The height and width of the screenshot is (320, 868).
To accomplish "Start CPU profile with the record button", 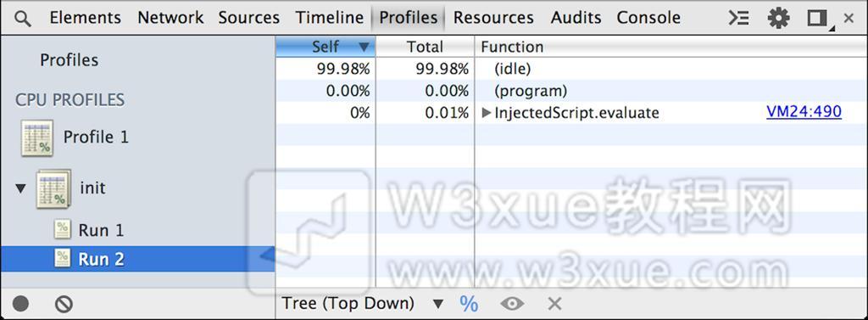I will coord(21,304).
